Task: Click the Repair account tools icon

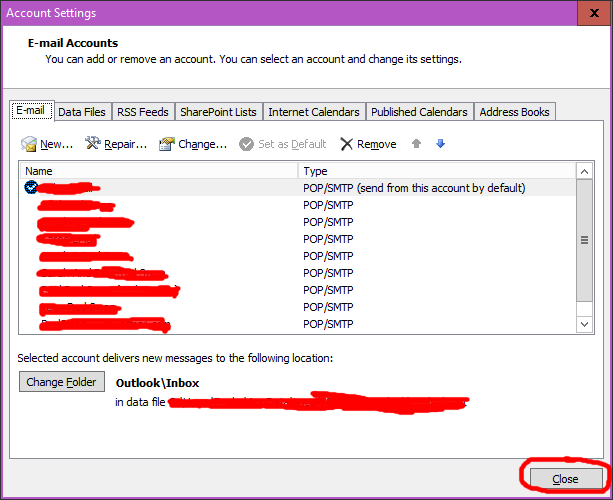Action: click(94, 144)
